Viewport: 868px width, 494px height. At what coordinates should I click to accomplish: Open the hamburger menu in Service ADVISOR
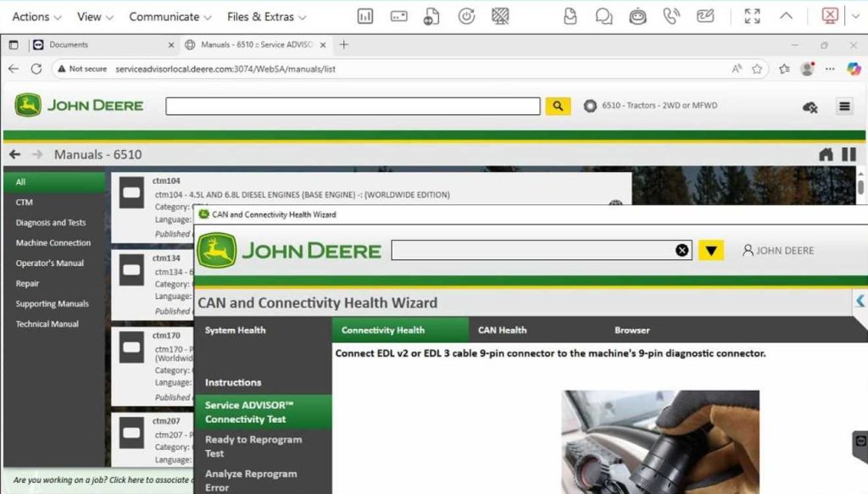coord(844,106)
